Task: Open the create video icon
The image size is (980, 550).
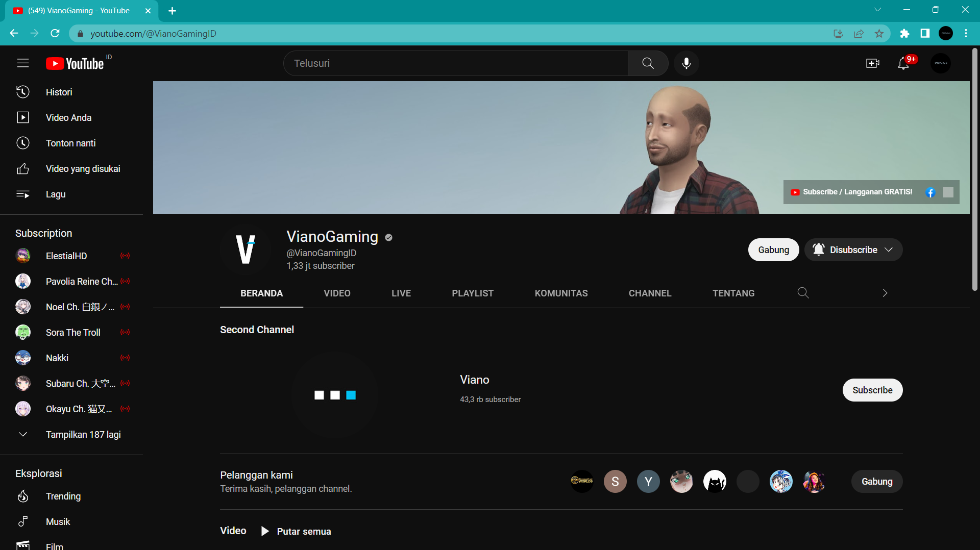Action: (x=873, y=63)
